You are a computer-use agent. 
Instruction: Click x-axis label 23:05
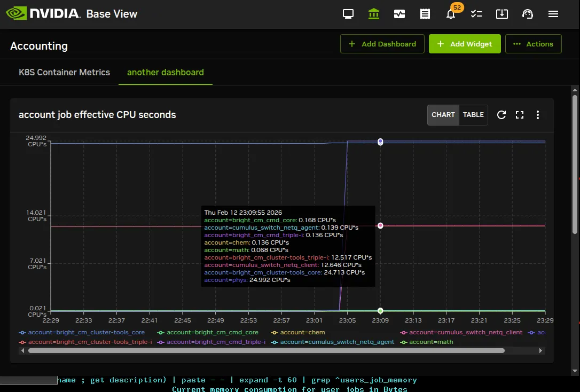tap(347, 320)
